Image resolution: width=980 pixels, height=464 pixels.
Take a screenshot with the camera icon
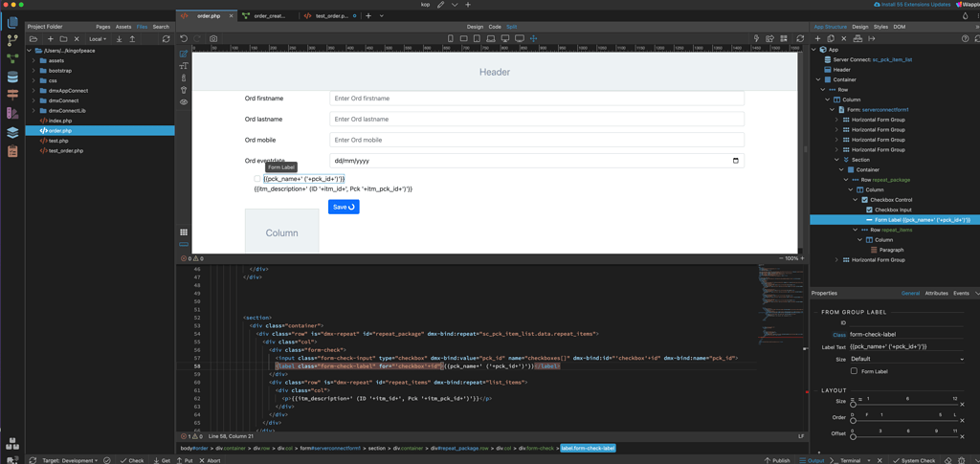click(212, 39)
